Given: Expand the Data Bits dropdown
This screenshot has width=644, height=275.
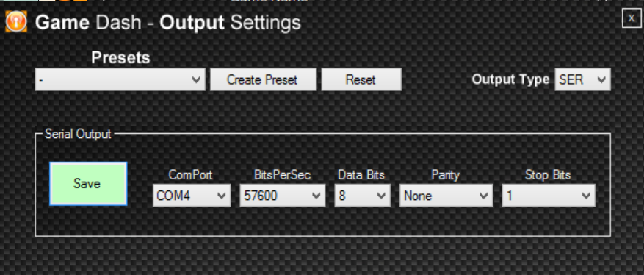Looking at the screenshot, I should (362, 196).
